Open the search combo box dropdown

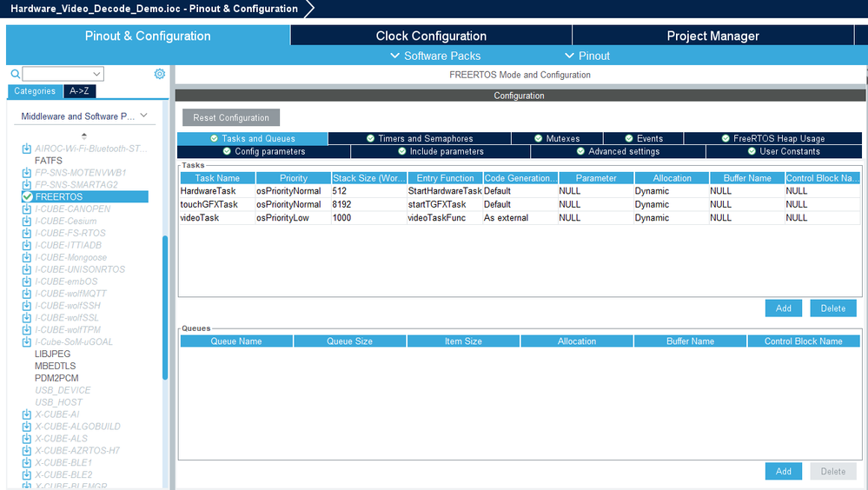click(x=96, y=74)
